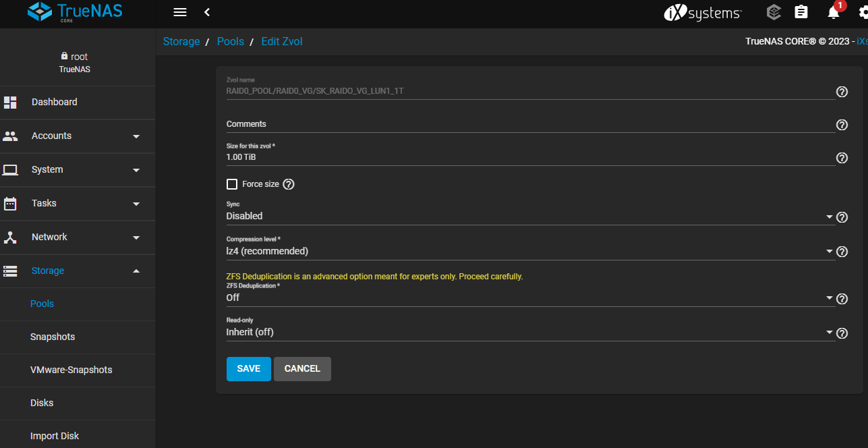This screenshot has width=868, height=448.
Task: Enable the Force size checkbox
Action: click(x=232, y=184)
